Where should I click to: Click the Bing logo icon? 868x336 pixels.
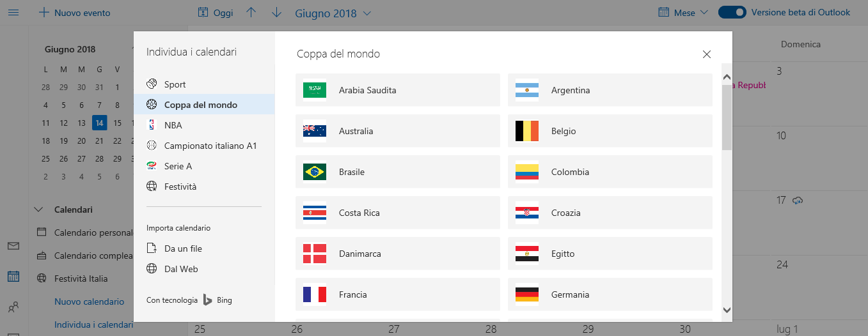208,300
